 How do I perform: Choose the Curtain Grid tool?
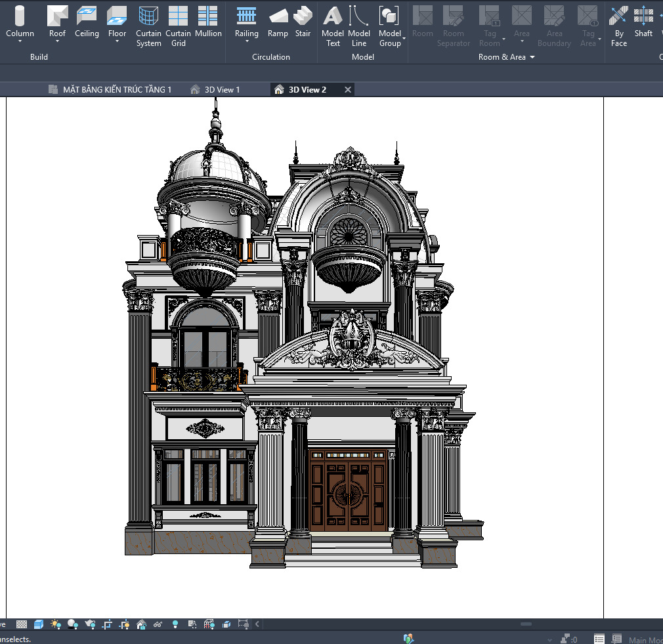(x=178, y=26)
